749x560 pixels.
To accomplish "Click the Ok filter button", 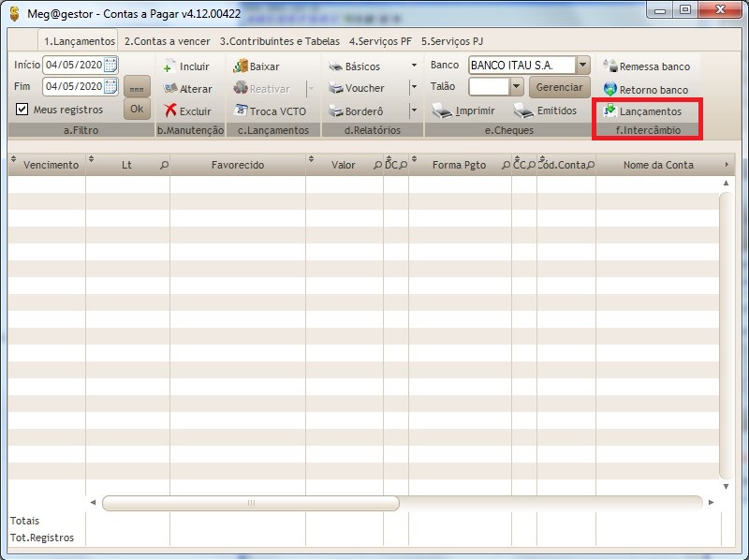I will tap(136, 109).
